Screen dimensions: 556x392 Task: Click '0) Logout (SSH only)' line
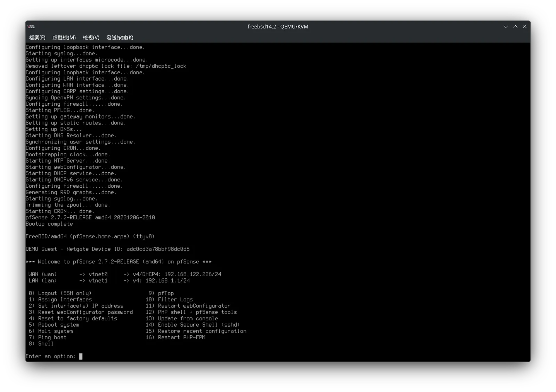click(60, 293)
